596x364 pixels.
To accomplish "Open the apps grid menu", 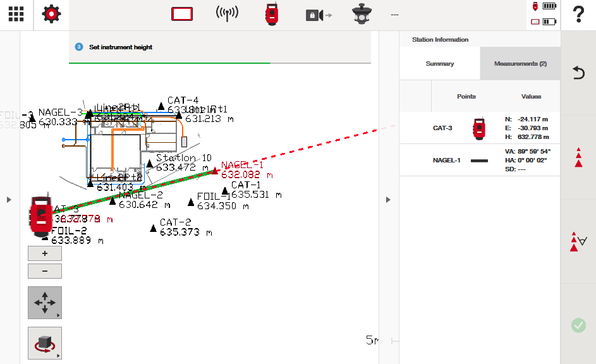I will tap(16, 15).
